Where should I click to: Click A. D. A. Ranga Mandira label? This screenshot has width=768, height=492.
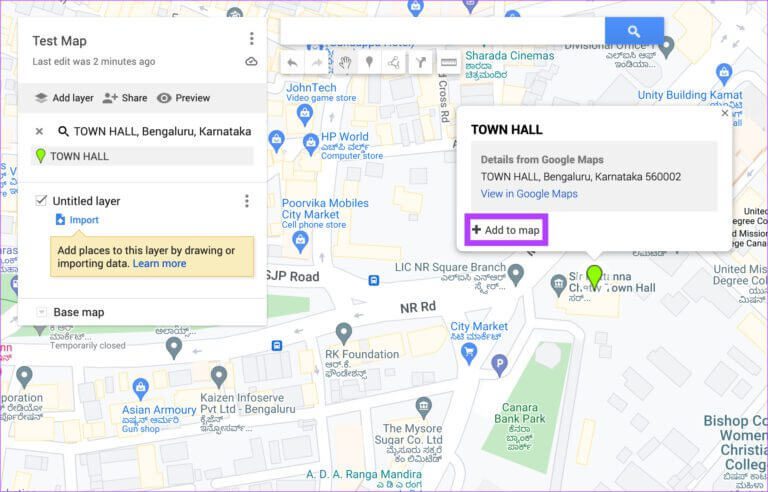[x=364, y=474]
